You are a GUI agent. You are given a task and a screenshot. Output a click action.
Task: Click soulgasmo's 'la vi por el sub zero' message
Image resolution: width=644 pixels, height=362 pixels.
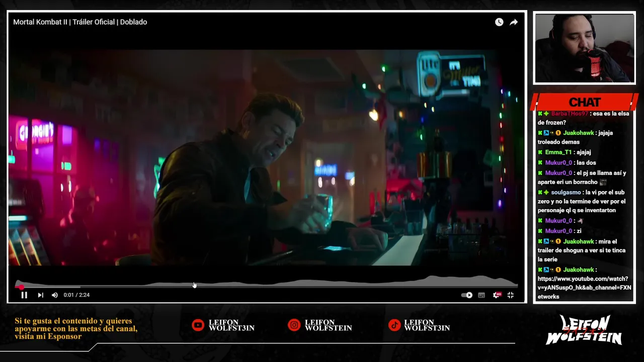pos(582,201)
